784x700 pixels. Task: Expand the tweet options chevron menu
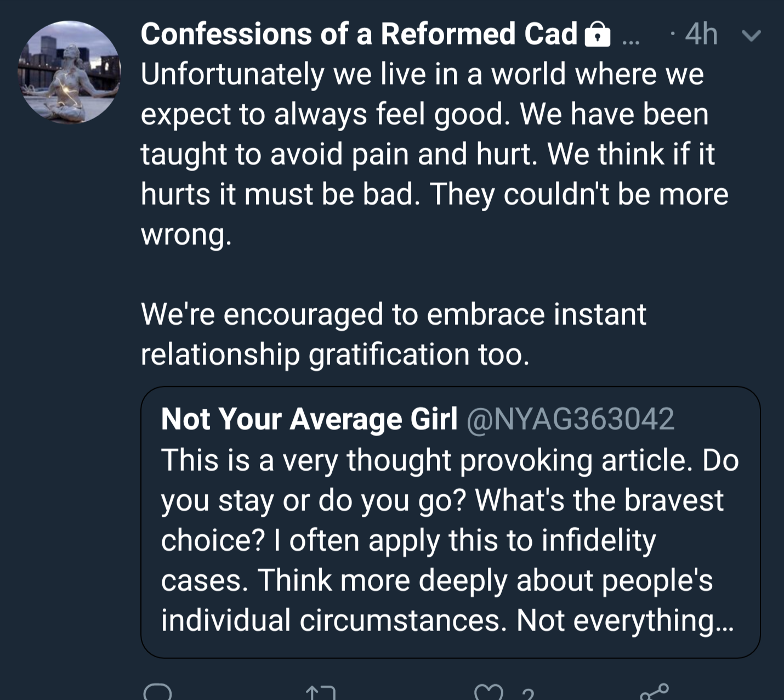click(751, 36)
